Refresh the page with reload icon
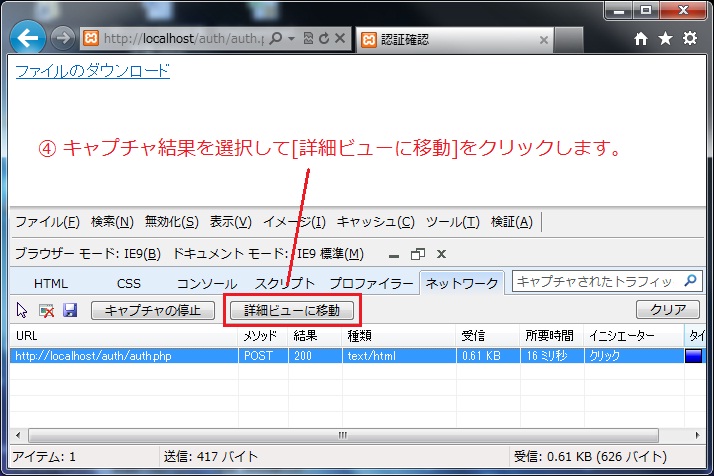714x476 pixels. (324, 38)
